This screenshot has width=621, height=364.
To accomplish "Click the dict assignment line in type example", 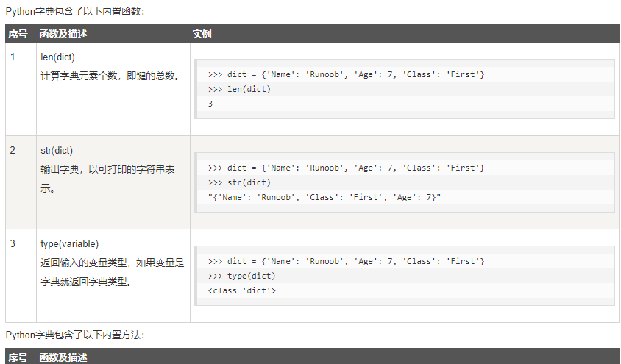I will coord(346,261).
